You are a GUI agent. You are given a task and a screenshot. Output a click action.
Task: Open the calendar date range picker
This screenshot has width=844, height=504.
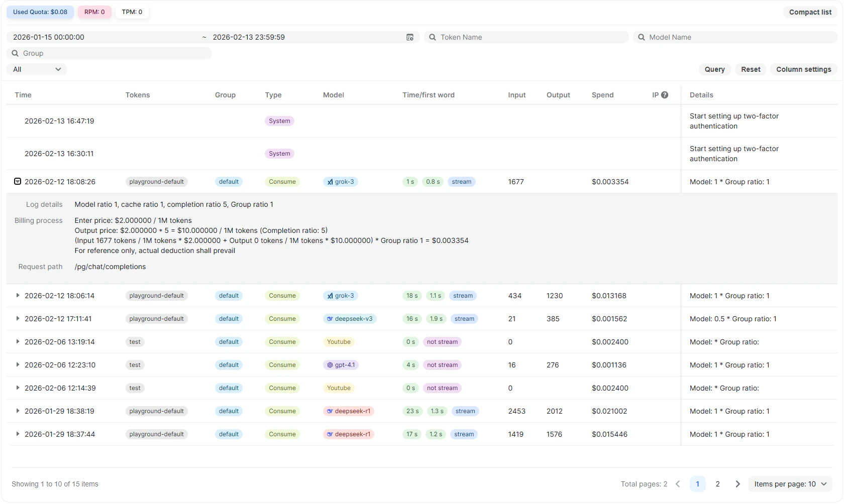point(410,37)
